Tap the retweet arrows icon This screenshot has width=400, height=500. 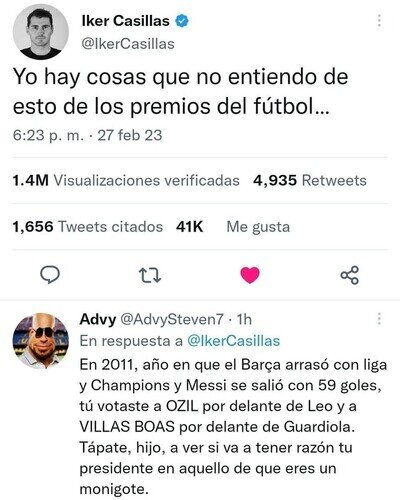(x=150, y=276)
